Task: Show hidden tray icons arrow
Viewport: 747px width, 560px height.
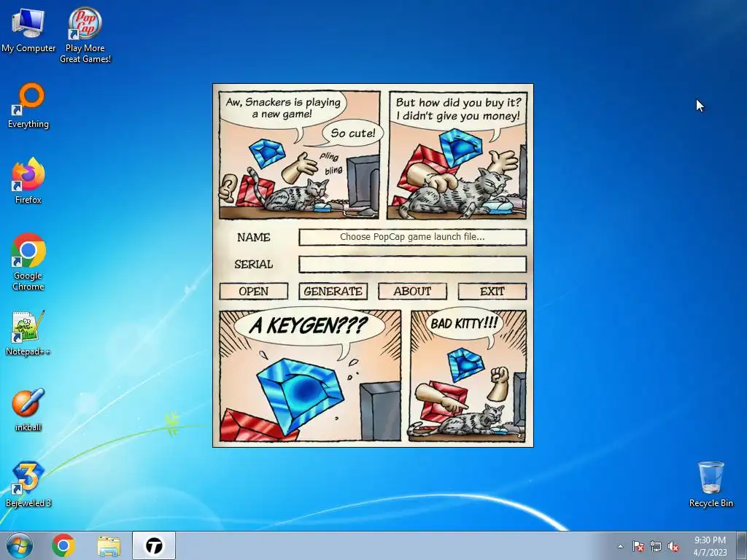Action: [620, 546]
